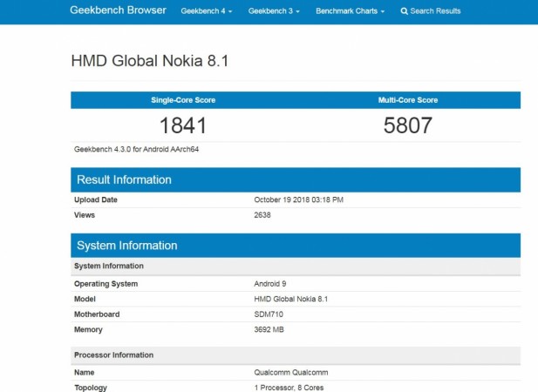Click the Processor Information subheader
This screenshot has height=392, width=538.
296,355
